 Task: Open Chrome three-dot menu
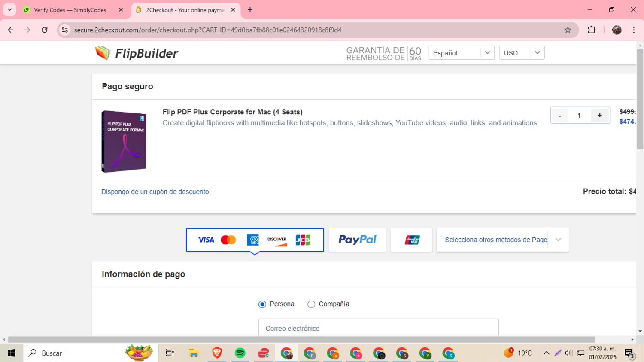tap(634, 30)
